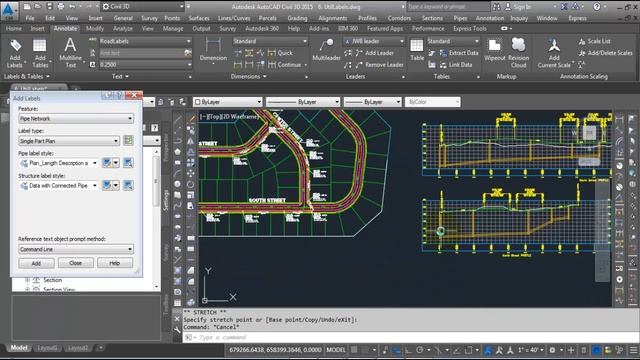Screen dimensions: 640x360
Task: Click the text height 0.2500 field
Action: pyautogui.click(x=145, y=65)
